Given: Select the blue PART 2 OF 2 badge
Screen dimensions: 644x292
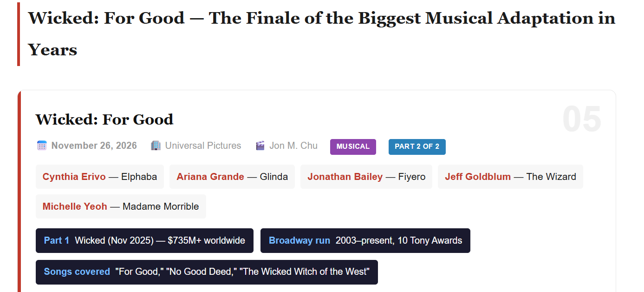Looking at the screenshot, I should [x=417, y=146].
